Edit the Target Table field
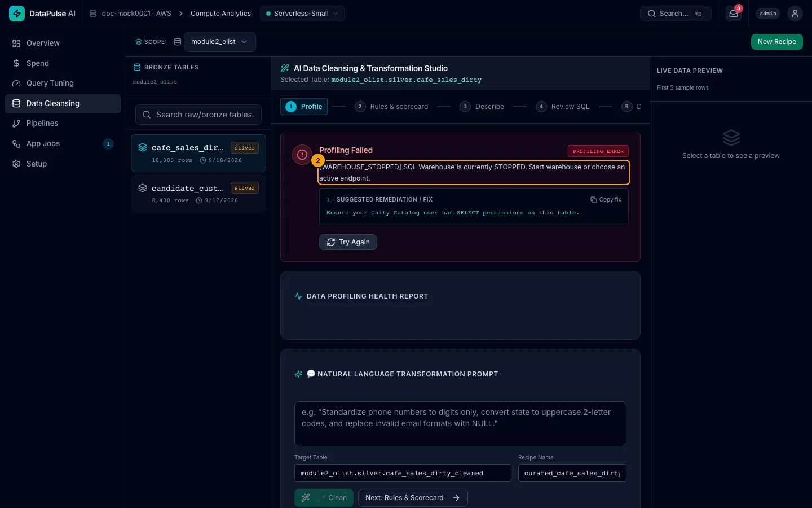The image size is (812, 508). [403, 473]
